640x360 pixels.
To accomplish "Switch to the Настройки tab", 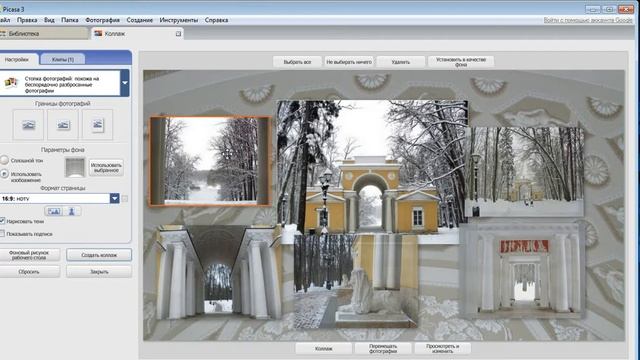I will (18, 59).
